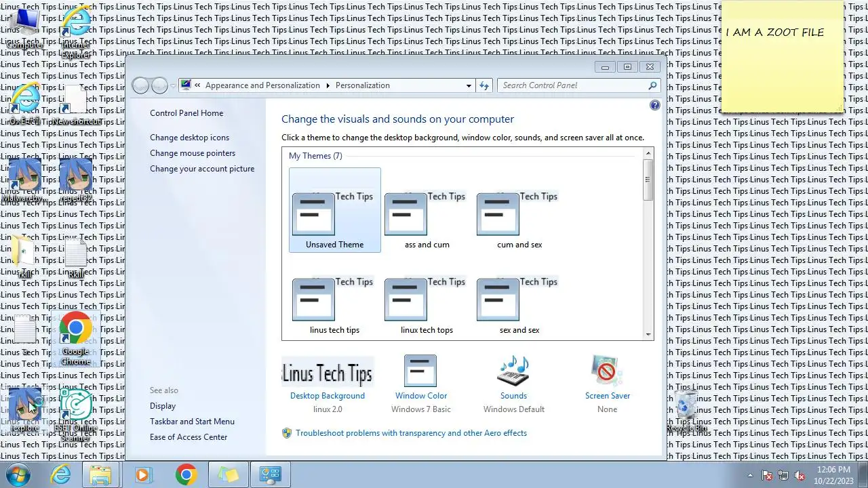Show hidden tray icons arrow
Viewport: 868px width, 488px height.
click(x=750, y=475)
